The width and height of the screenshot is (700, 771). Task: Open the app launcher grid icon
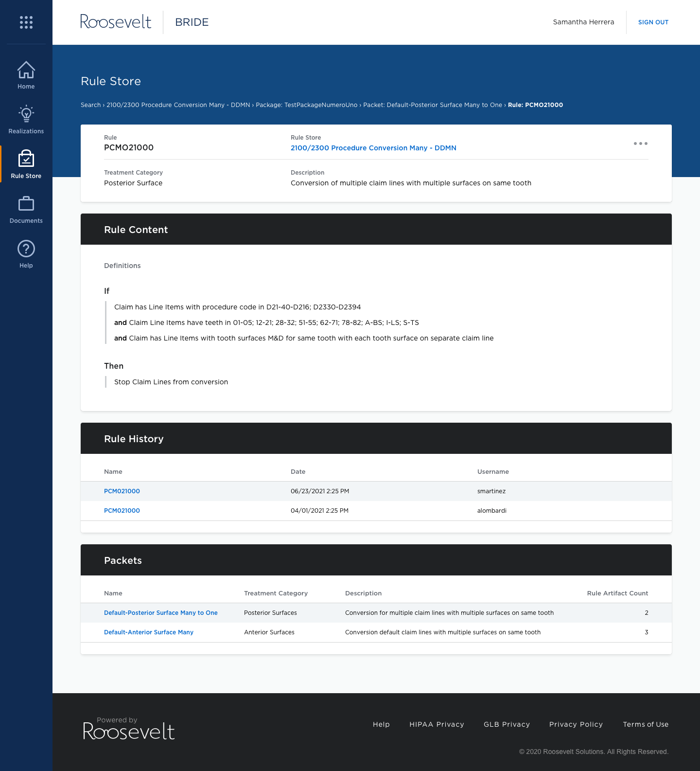click(26, 22)
